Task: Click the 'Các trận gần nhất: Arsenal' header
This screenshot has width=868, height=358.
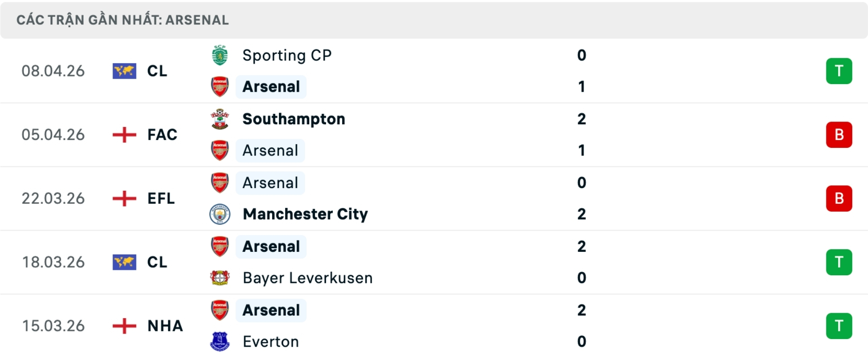Action: point(123,20)
